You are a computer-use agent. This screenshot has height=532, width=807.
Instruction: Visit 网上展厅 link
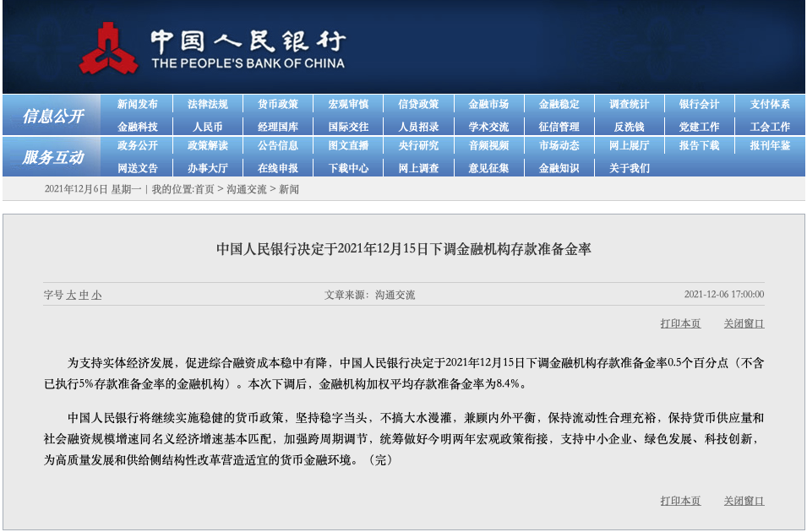[629, 145]
